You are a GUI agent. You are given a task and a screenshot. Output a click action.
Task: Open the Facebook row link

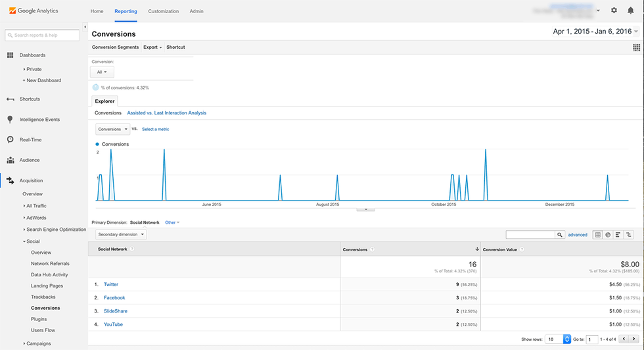tap(114, 298)
